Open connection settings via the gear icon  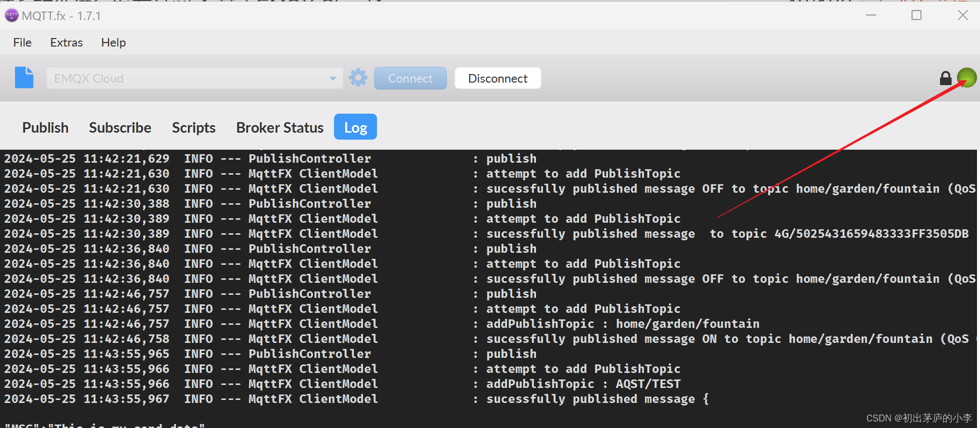coord(358,78)
